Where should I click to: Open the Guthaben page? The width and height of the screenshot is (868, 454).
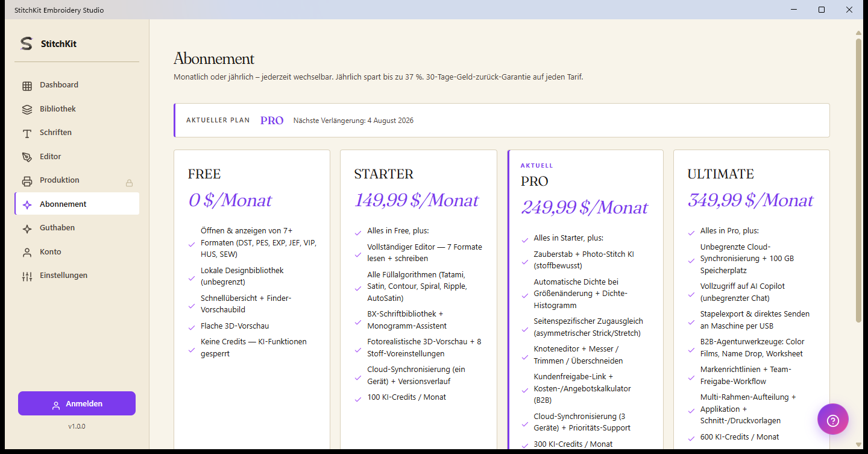click(x=77, y=228)
